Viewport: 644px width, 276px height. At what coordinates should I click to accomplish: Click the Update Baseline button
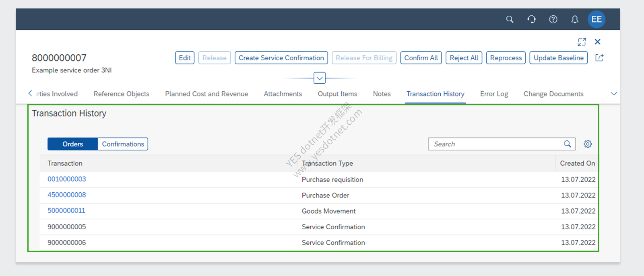click(x=559, y=58)
